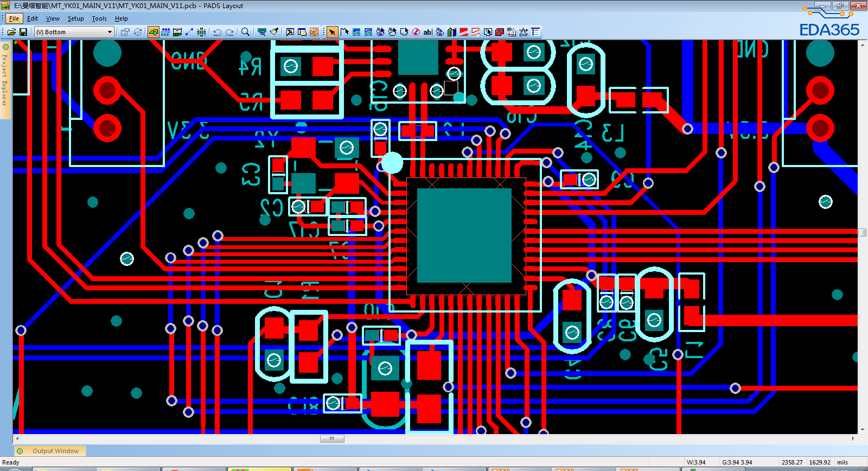Open the File menu
868x471 pixels.
pos(14,18)
